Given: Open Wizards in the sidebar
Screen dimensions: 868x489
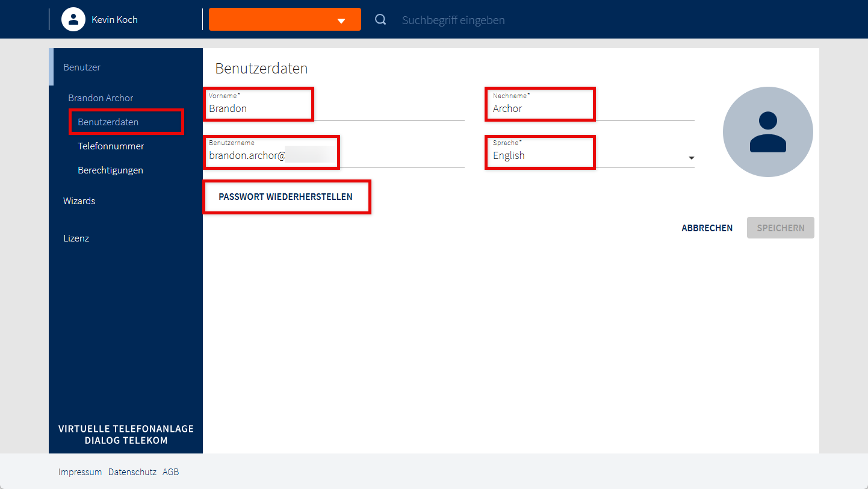Looking at the screenshot, I should [x=79, y=201].
